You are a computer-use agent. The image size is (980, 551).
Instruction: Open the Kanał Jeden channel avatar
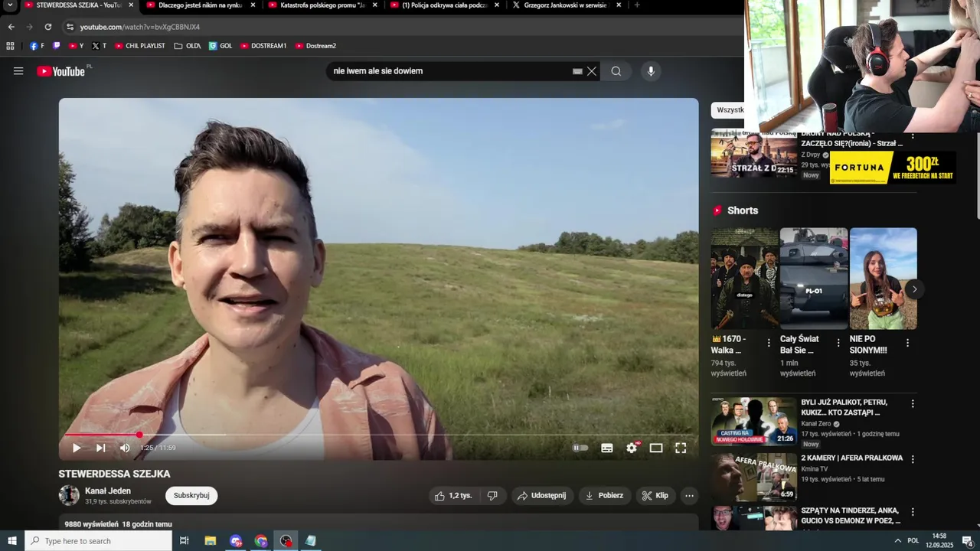(69, 495)
